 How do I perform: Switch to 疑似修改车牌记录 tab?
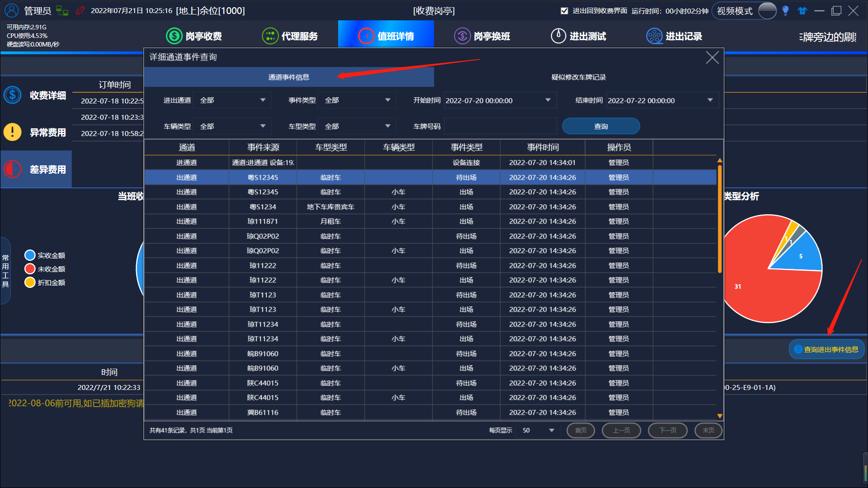[x=579, y=77]
